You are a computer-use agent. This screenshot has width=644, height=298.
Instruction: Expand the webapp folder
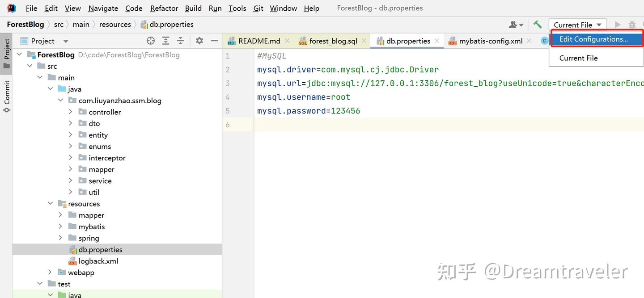pyautogui.click(x=50, y=273)
